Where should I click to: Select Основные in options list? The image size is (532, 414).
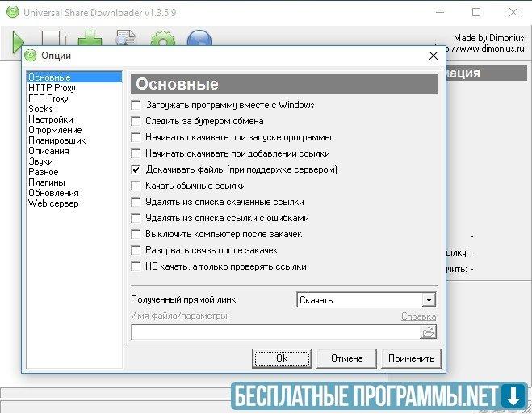[74, 77]
